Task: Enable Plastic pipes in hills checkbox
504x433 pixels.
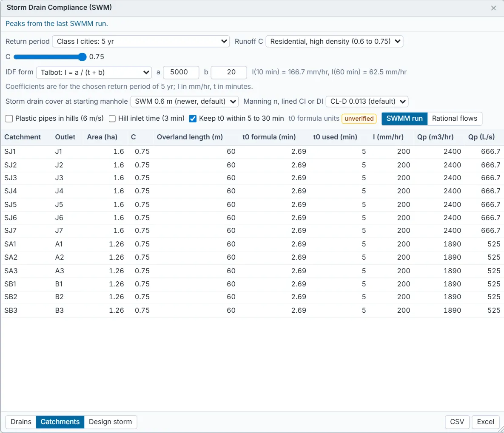Action: 9,119
